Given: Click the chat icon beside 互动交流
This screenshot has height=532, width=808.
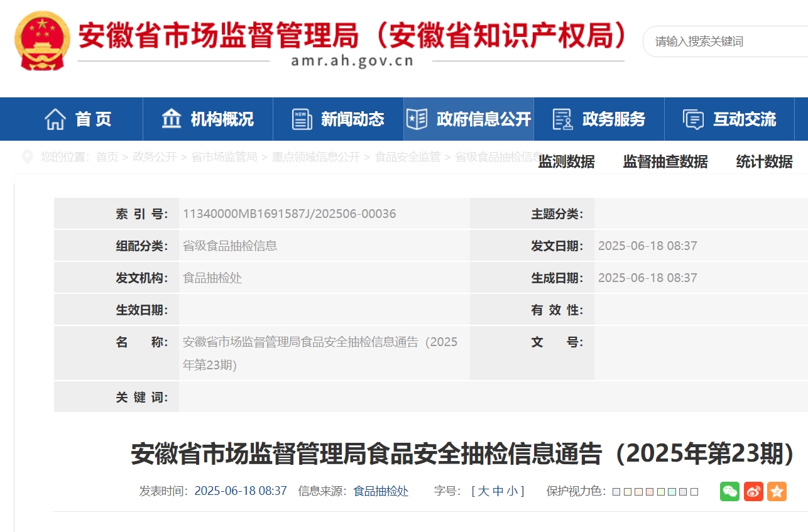Looking at the screenshot, I should 693,119.
